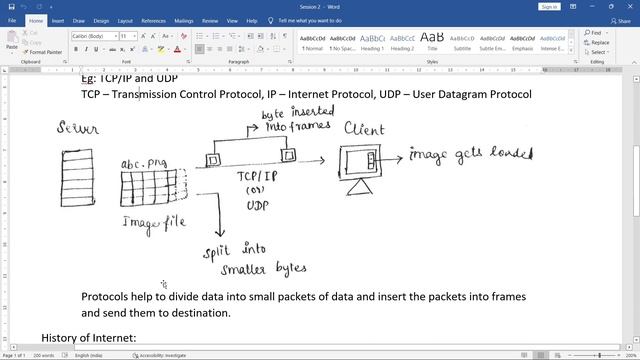
Task: Click the Replace tool in Editing
Action: [596, 42]
